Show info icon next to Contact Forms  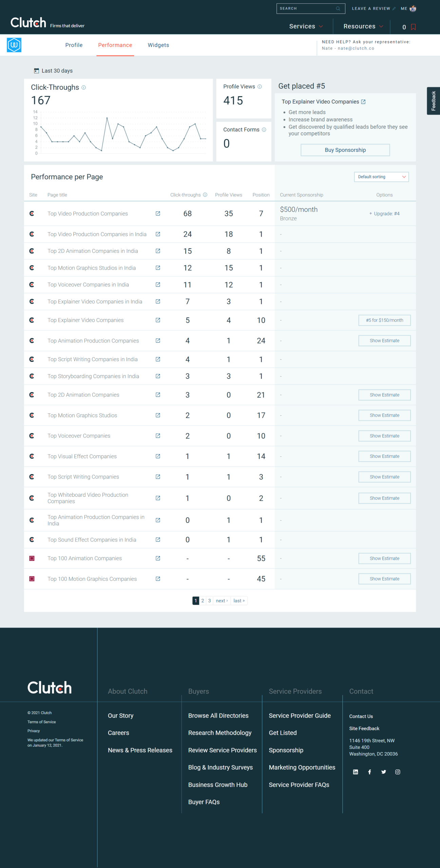(264, 130)
